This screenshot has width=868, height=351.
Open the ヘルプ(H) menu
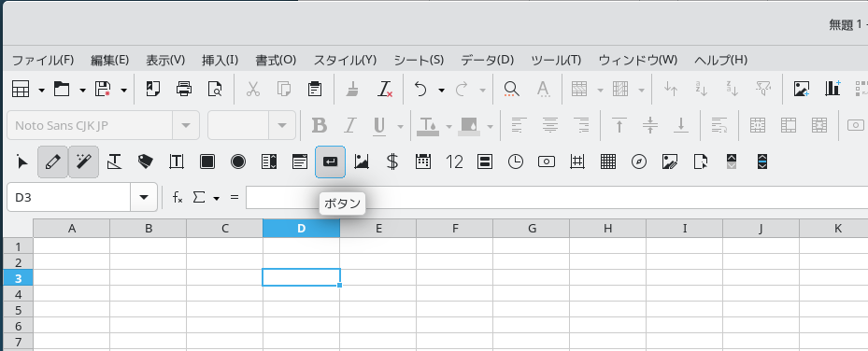tap(720, 60)
